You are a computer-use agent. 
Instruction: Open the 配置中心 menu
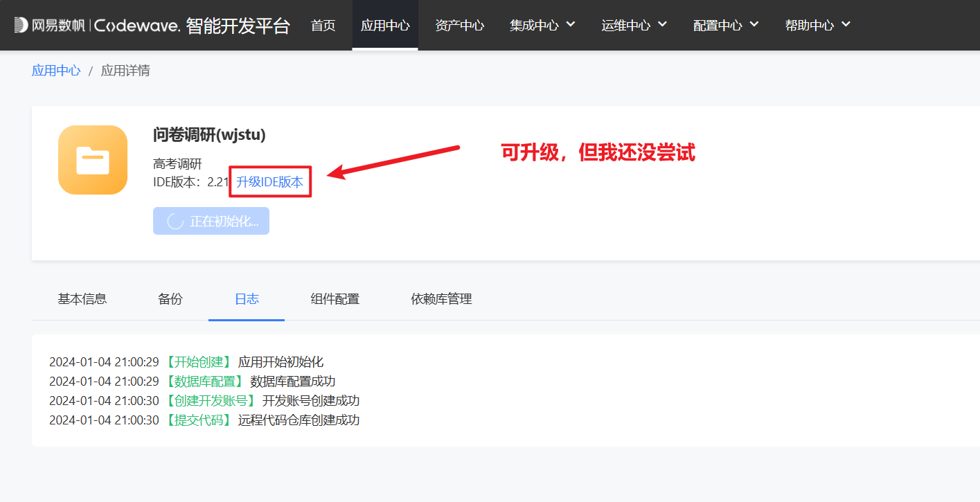click(x=726, y=26)
